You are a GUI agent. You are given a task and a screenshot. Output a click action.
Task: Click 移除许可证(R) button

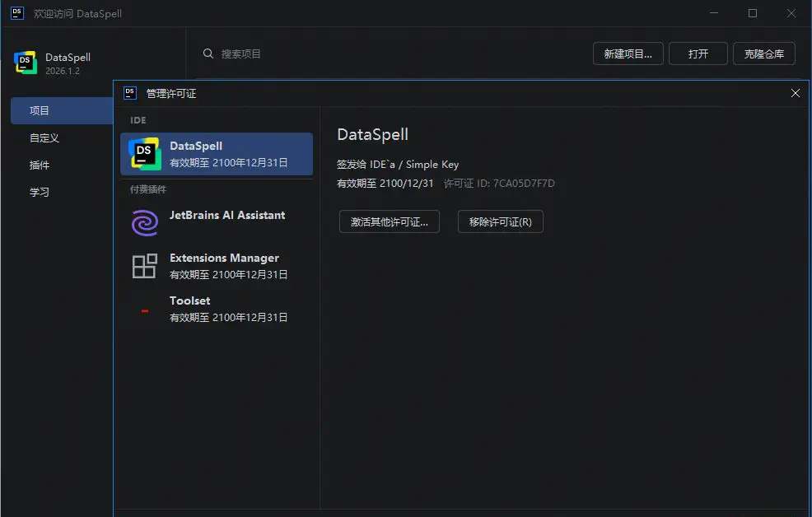[500, 222]
